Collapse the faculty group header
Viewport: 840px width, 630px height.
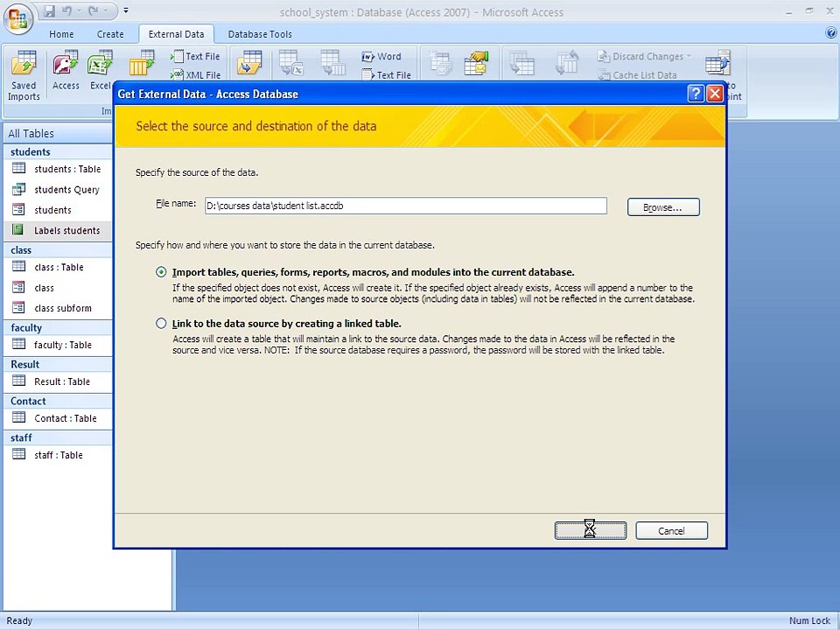click(58, 328)
